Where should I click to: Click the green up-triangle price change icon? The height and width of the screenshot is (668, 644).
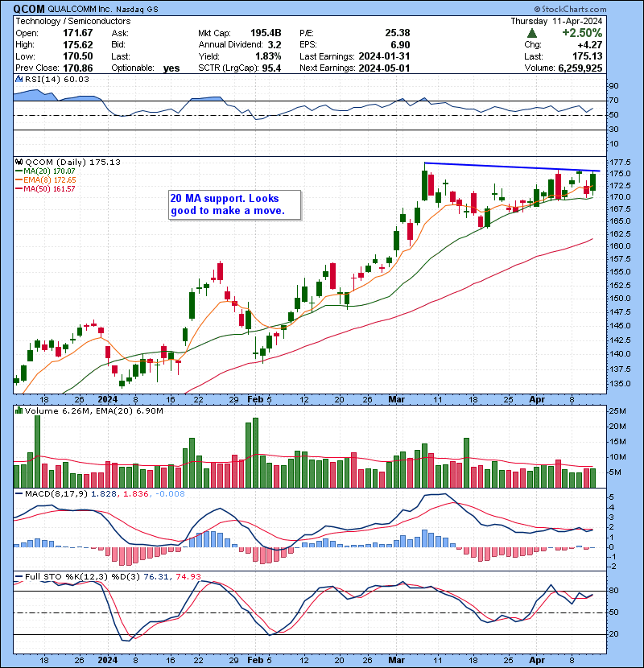[531, 33]
